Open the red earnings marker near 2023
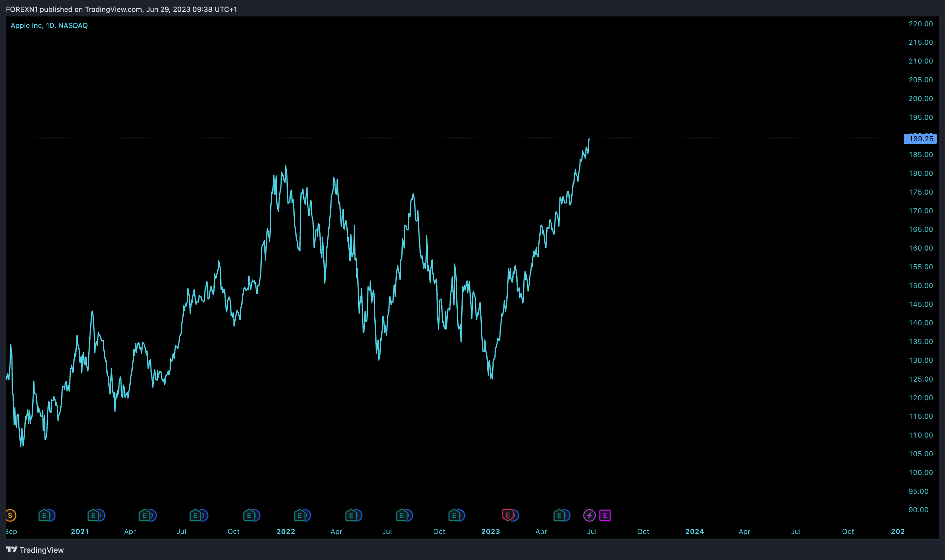Screen dimensions: 945x560 pyautogui.click(x=508, y=515)
